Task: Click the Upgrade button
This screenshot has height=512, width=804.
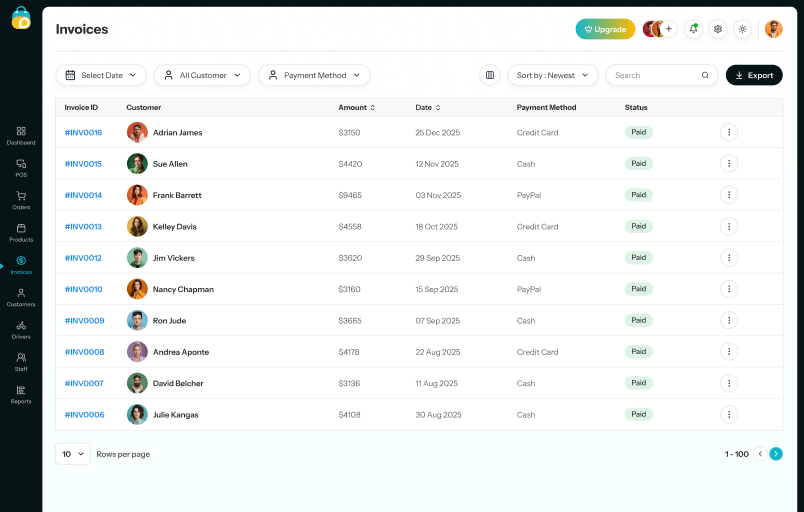Action: pyautogui.click(x=605, y=29)
